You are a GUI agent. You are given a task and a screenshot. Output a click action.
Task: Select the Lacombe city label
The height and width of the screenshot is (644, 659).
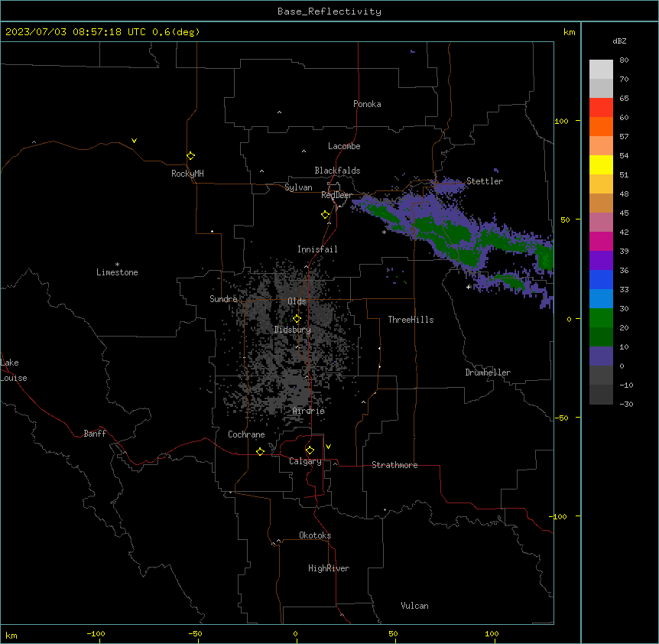[x=344, y=146]
